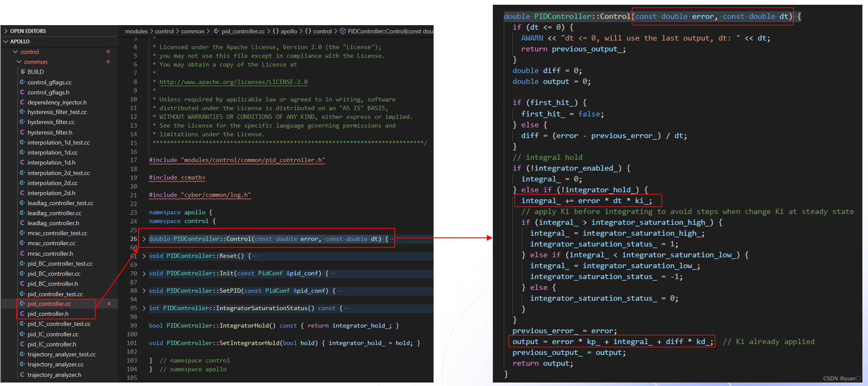Open leadlag_controller.cc file
868x386 pixels.
point(54,213)
